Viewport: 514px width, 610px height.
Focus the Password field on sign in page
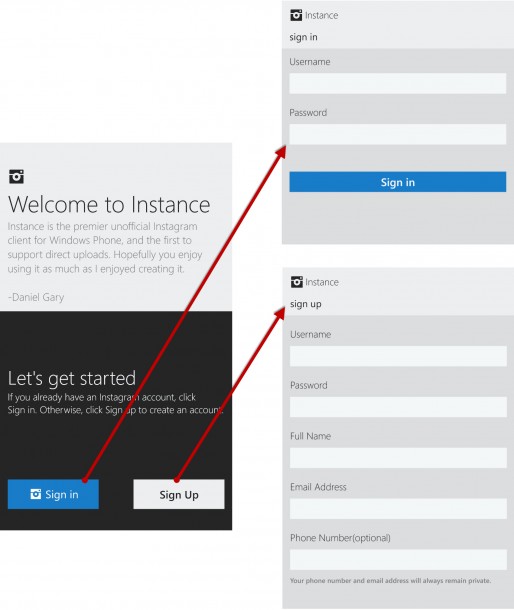[x=398, y=134]
